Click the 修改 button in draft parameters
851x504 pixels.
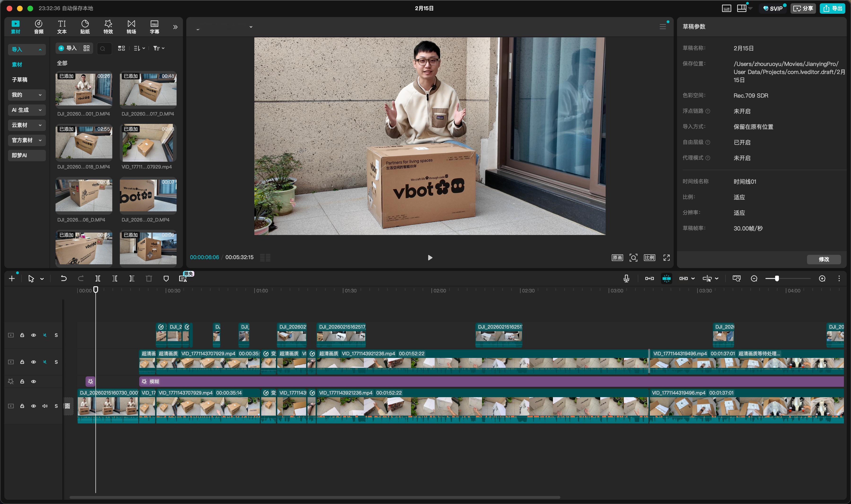[x=824, y=259]
